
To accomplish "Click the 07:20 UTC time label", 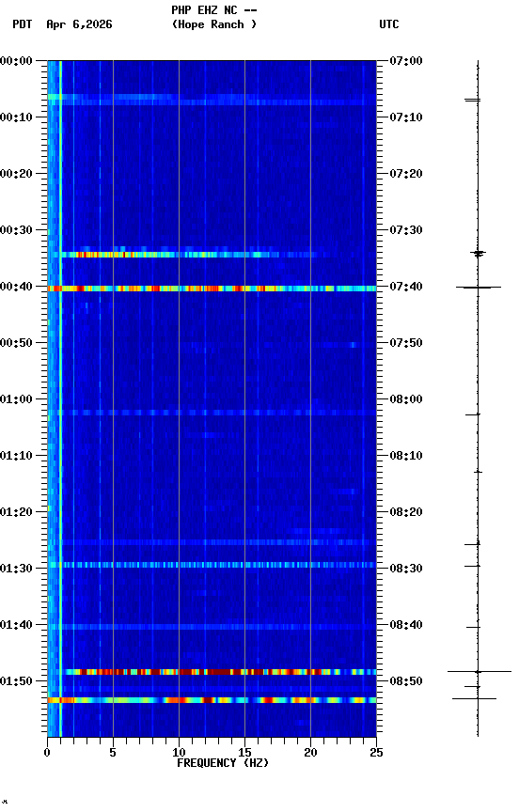I will pos(406,174).
